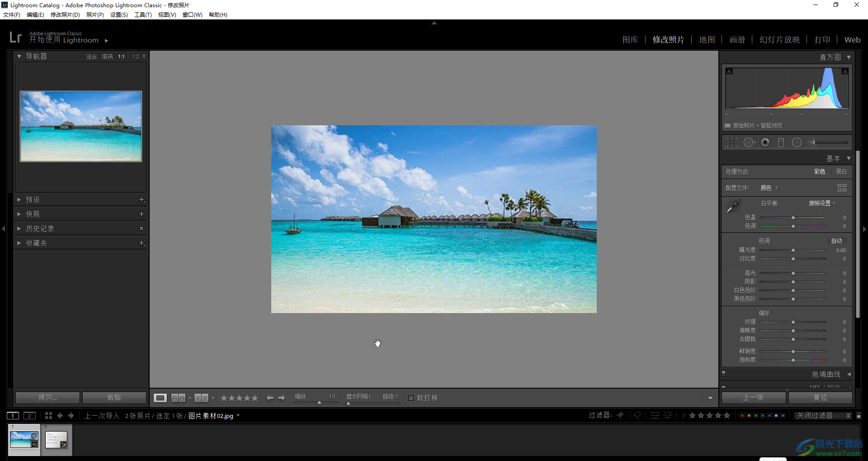Screen dimensions: 868x461
Task: Pick the White Balance eyedropper tool
Action: click(x=733, y=206)
